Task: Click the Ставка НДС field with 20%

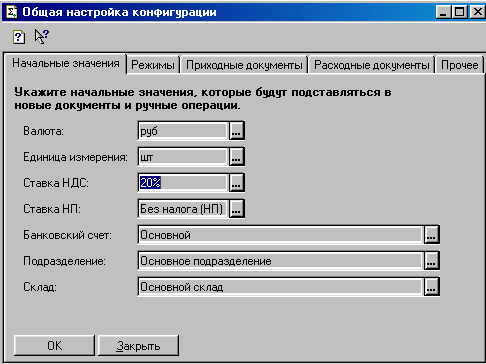Action: [183, 183]
